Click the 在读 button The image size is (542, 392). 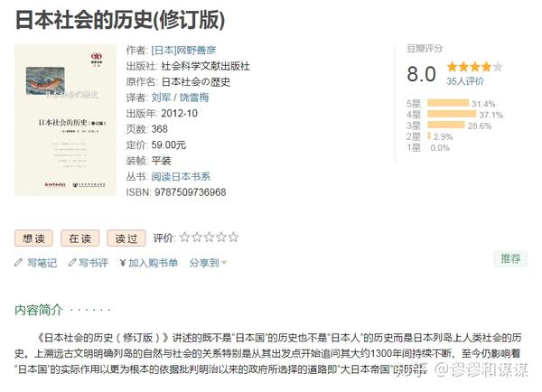pos(79,238)
